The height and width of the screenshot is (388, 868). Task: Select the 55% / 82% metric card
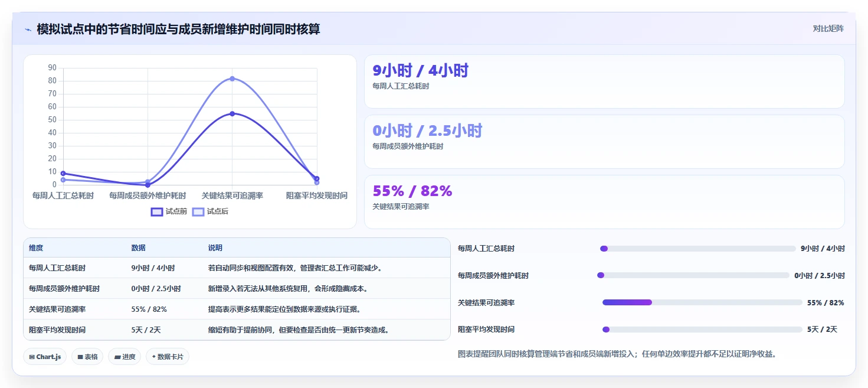point(604,202)
